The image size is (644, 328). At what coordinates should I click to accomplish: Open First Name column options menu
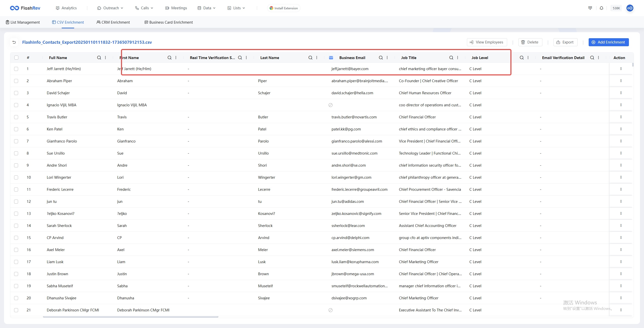(176, 58)
